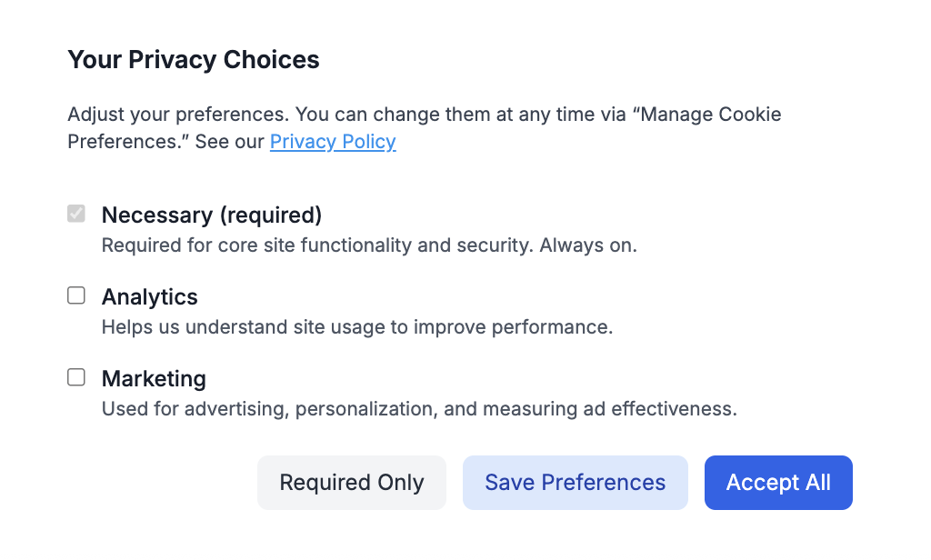Screen dimensions: 931x560
Task: Click the Marketing description about advertising
Action: (418, 409)
